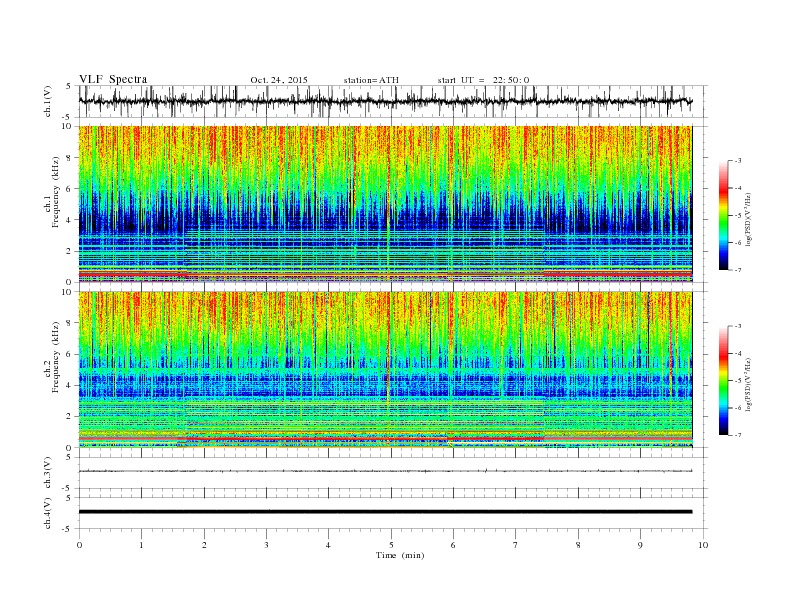Click the "2" tick label on time axis
The height and width of the screenshot is (612, 792).
(x=204, y=545)
